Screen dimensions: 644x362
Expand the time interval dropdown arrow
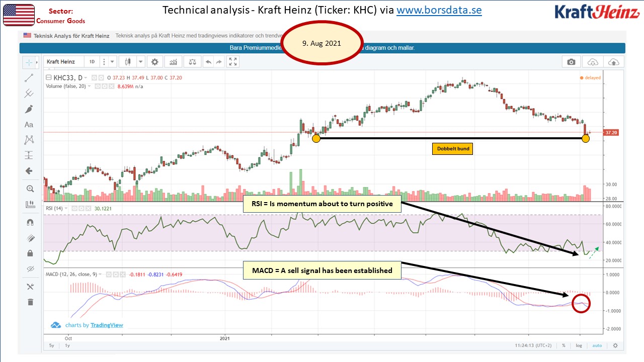(x=112, y=62)
